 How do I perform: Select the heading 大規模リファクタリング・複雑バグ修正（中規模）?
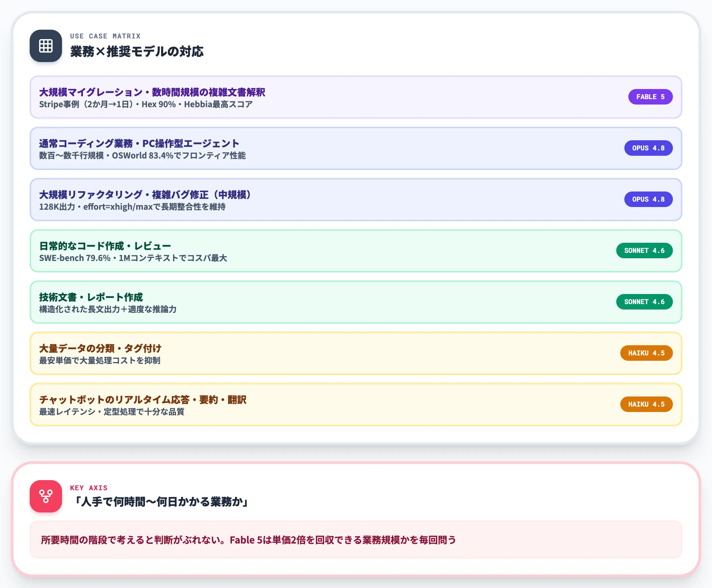(x=145, y=195)
